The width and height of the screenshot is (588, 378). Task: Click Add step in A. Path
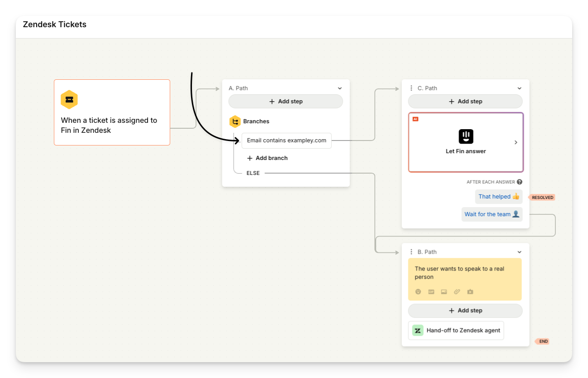coord(286,102)
